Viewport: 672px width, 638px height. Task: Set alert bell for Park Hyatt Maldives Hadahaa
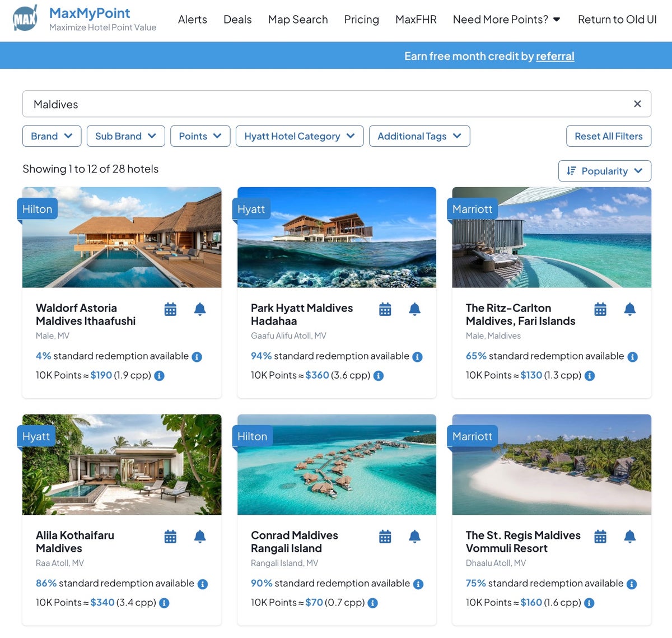[x=414, y=309]
